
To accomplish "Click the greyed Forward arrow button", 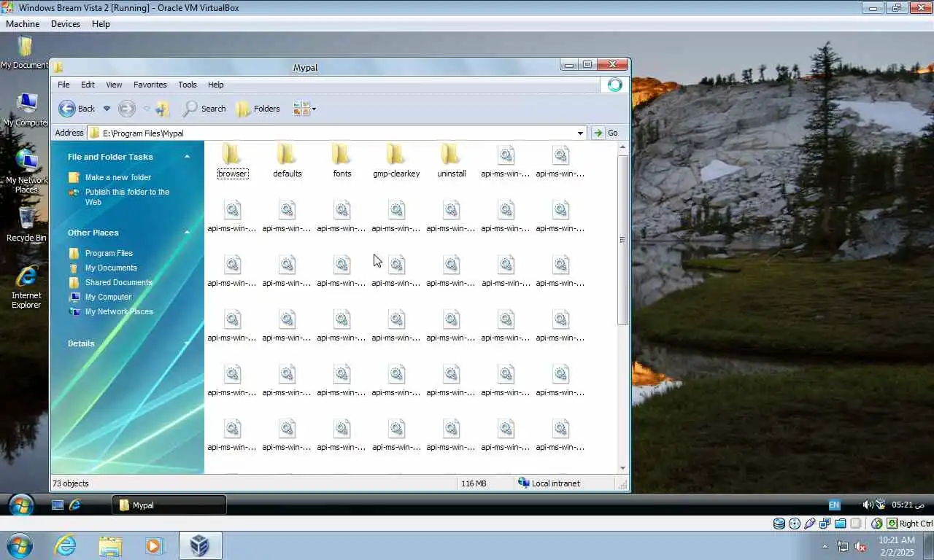I will (126, 109).
